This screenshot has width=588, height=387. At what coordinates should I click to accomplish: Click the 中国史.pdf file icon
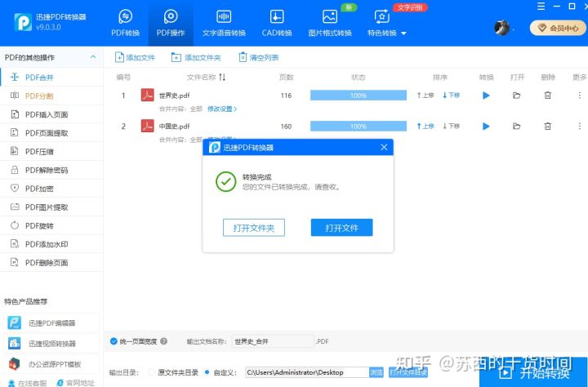pos(147,126)
